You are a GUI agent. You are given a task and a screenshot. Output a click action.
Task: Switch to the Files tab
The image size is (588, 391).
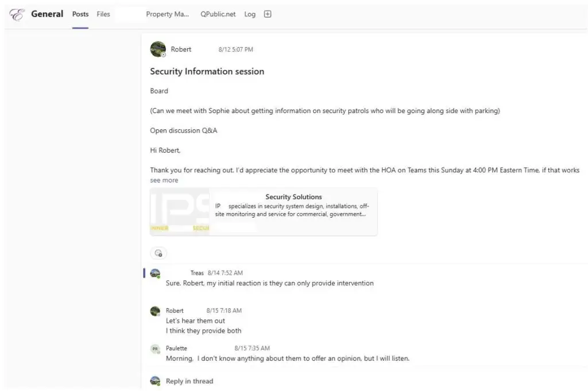103,14
